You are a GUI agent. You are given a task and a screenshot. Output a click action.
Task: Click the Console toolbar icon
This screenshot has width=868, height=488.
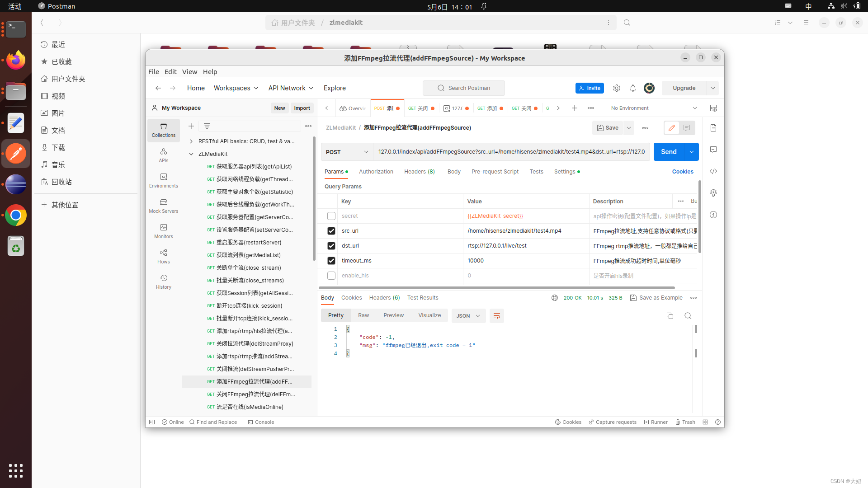[260, 422]
